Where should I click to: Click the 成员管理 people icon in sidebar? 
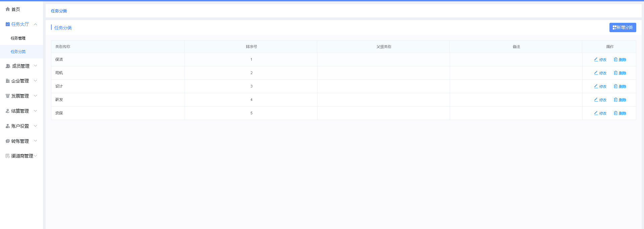[x=8, y=66]
